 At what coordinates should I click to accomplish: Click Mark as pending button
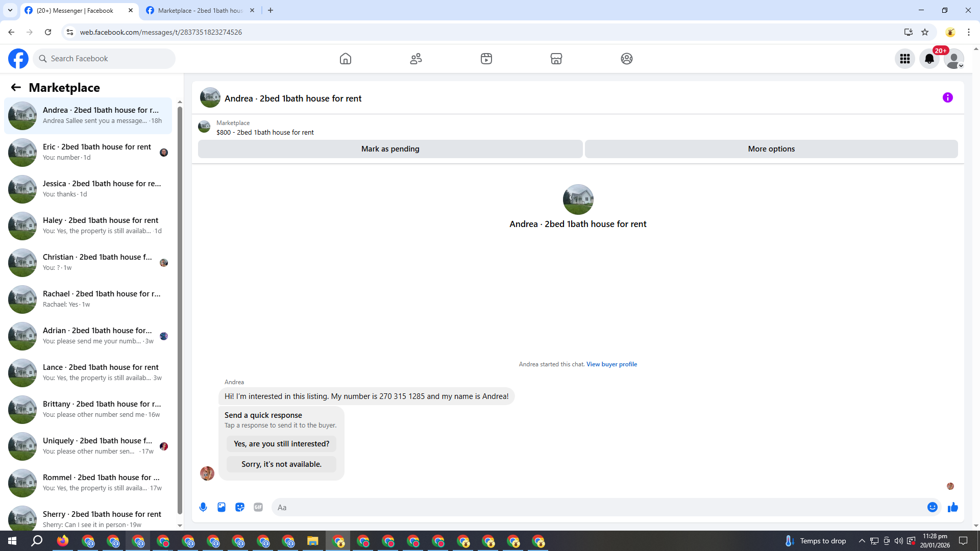[x=390, y=149]
